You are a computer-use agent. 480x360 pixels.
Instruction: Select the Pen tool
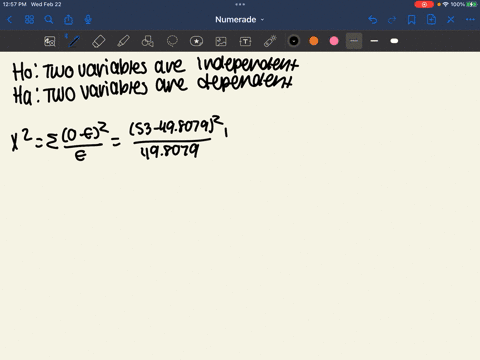pyautogui.click(x=74, y=41)
